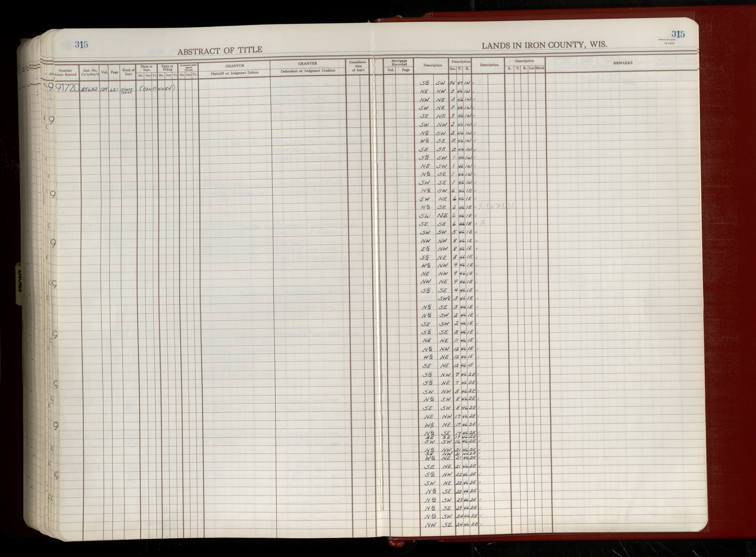Click "Defendant or Judgment Creditor" subheader
This screenshot has height=557, width=756.
point(308,71)
